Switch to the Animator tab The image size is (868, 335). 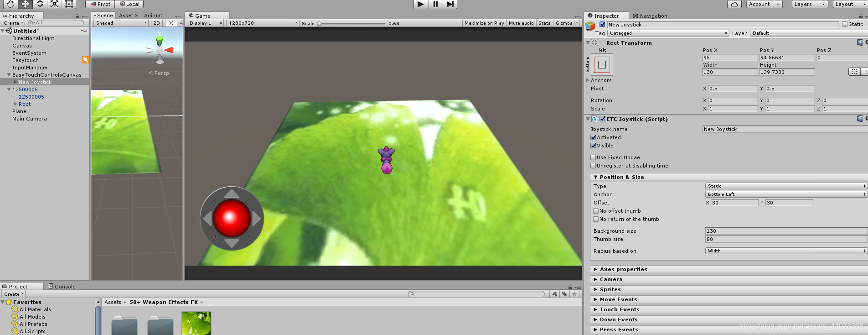(x=153, y=16)
